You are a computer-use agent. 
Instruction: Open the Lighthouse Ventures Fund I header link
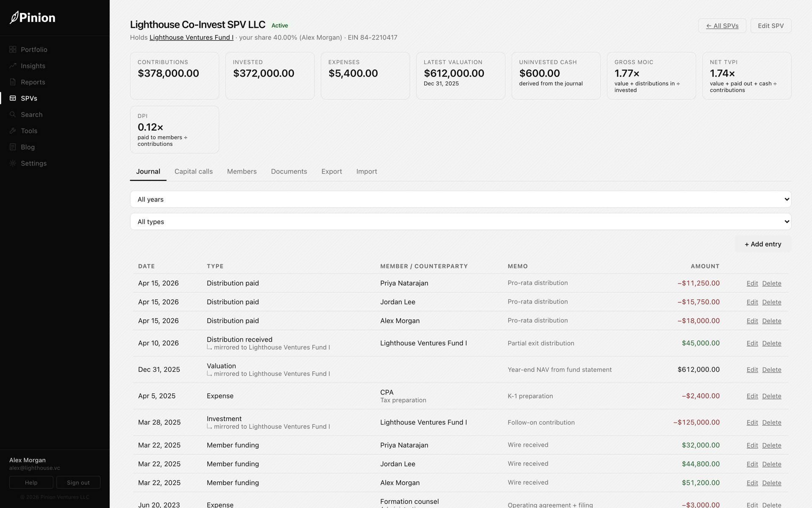pyautogui.click(x=192, y=37)
